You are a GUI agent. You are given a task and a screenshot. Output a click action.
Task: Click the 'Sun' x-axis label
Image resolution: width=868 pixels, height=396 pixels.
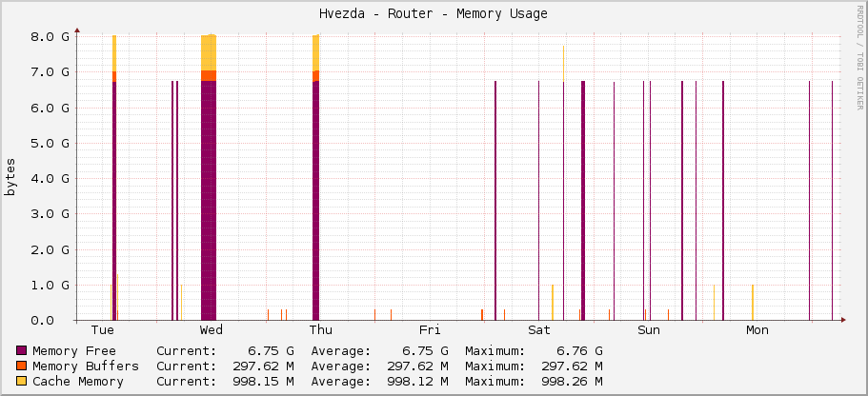click(x=648, y=330)
